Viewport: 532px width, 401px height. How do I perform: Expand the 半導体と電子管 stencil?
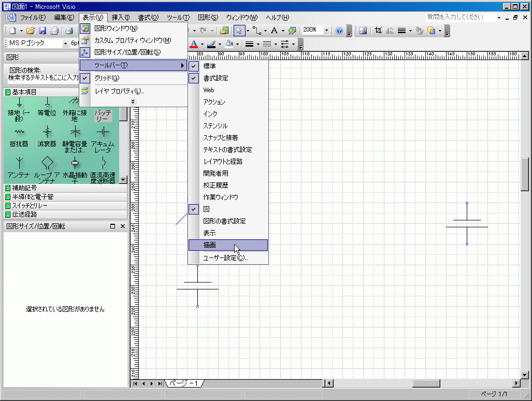33,197
